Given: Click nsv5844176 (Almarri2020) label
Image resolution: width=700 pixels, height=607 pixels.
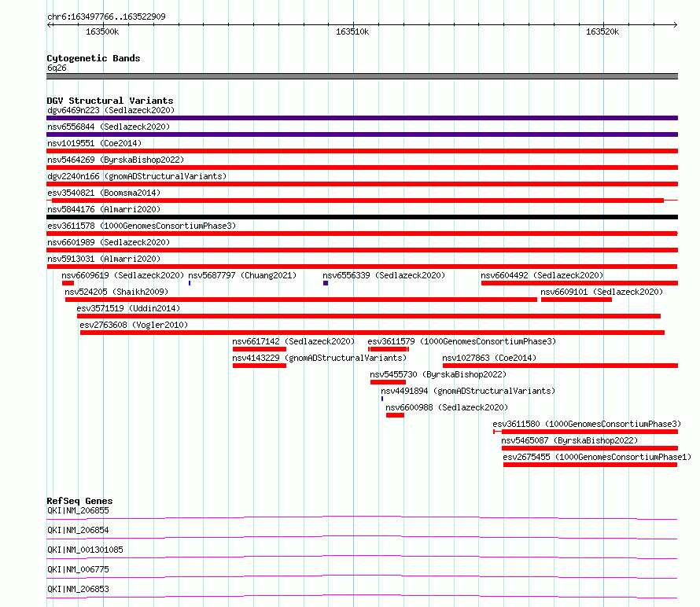Looking at the screenshot, I should coord(104,209).
